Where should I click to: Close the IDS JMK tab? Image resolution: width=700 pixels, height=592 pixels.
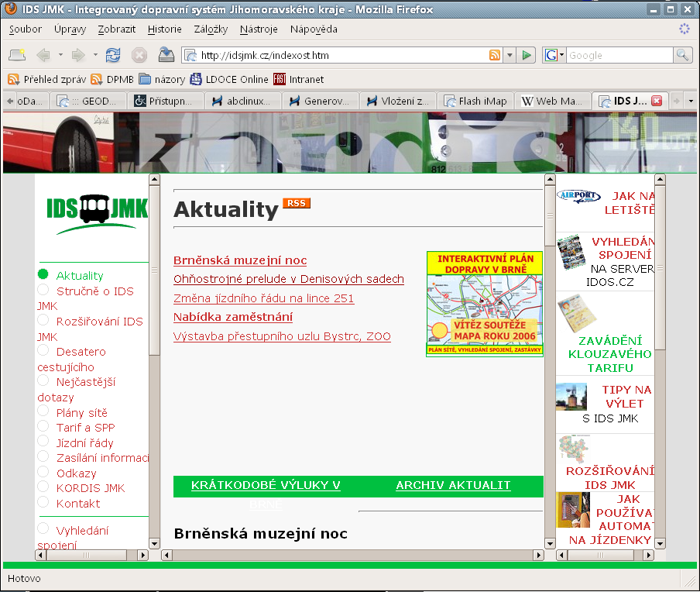pyautogui.click(x=657, y=101)
